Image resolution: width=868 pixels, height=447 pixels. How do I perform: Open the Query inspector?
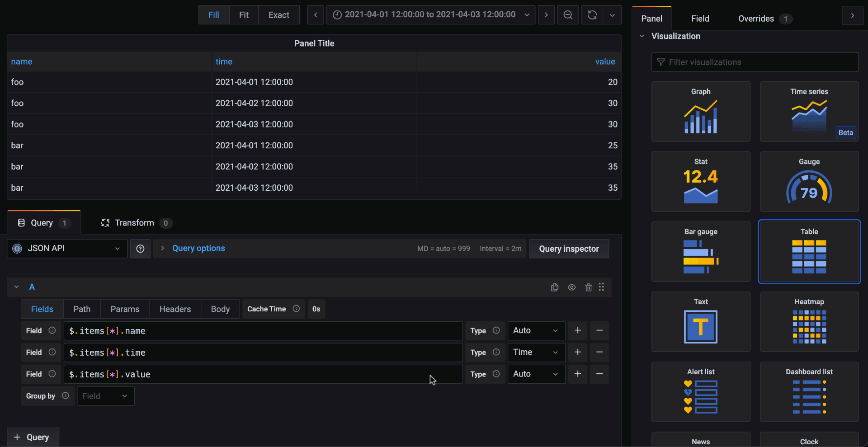click(569, 249)
